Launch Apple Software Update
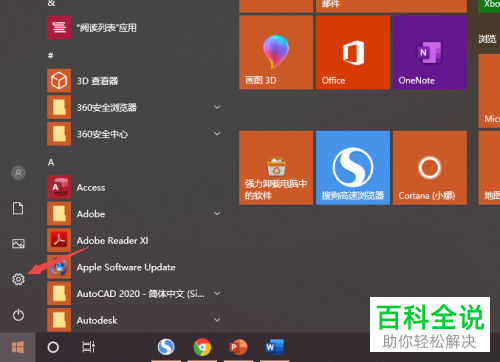500x362 pixels. 133,267
